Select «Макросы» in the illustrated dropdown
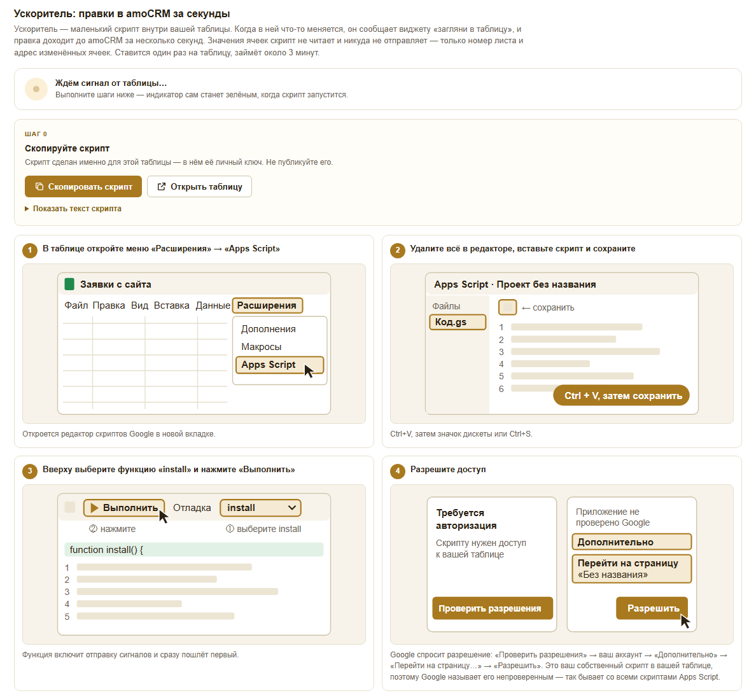 262,347
